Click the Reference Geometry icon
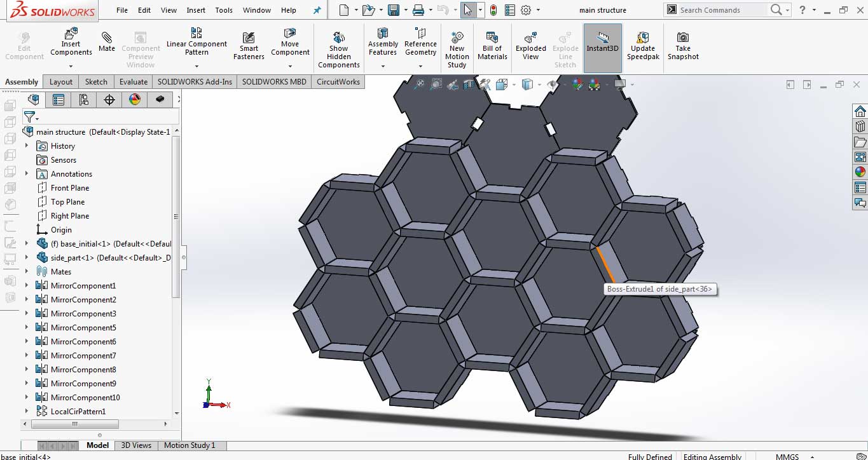 (x=420, y=33)
